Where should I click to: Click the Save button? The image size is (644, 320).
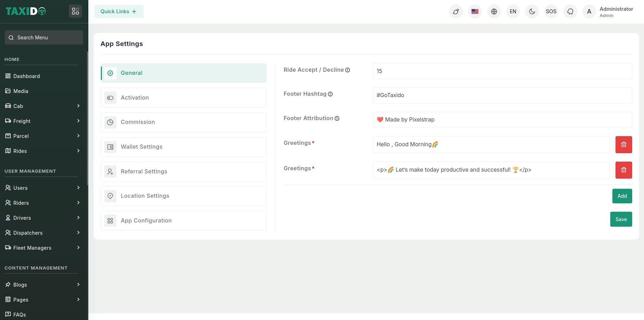point(621,219)
